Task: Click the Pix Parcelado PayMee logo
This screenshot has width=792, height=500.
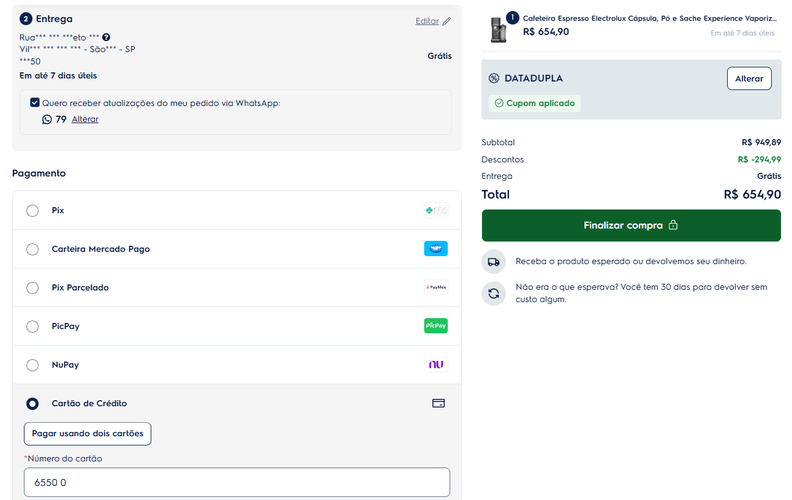Action: [436, 287]
